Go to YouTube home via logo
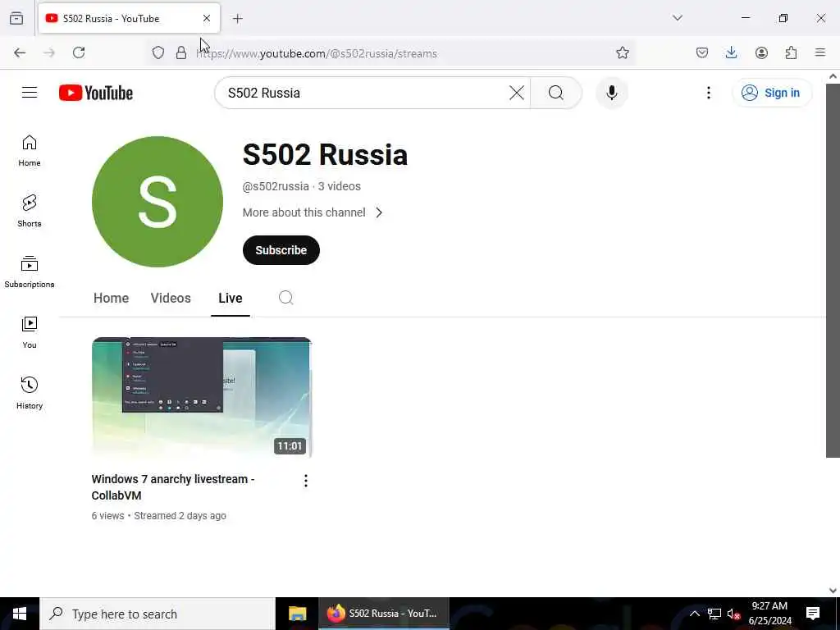Viewport: 840px width, 630px height. coord(96,93)
